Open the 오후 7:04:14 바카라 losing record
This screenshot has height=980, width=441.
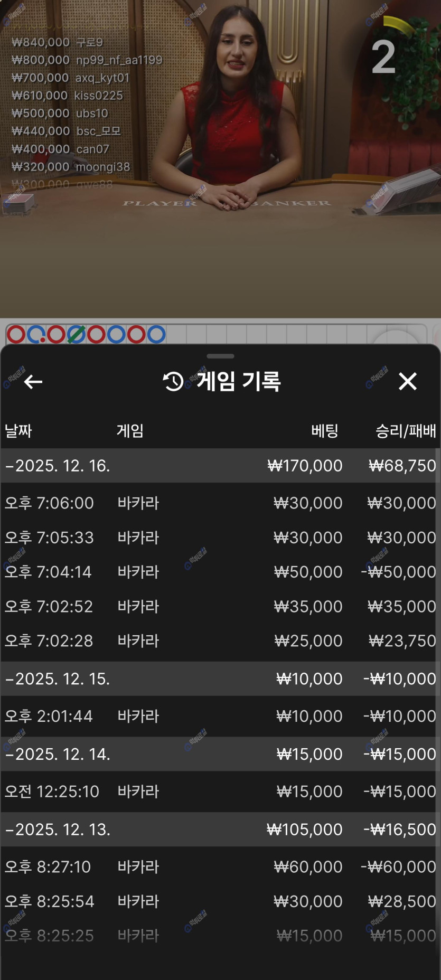tap(220, 572)
